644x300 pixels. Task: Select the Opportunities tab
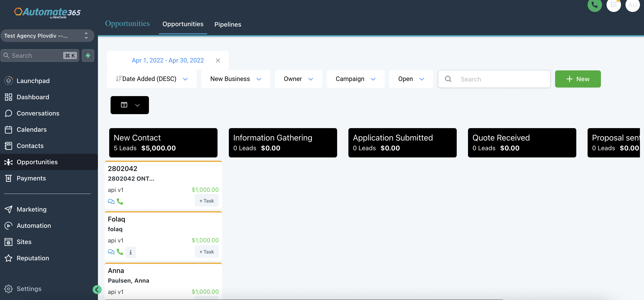tap(183, 24)
